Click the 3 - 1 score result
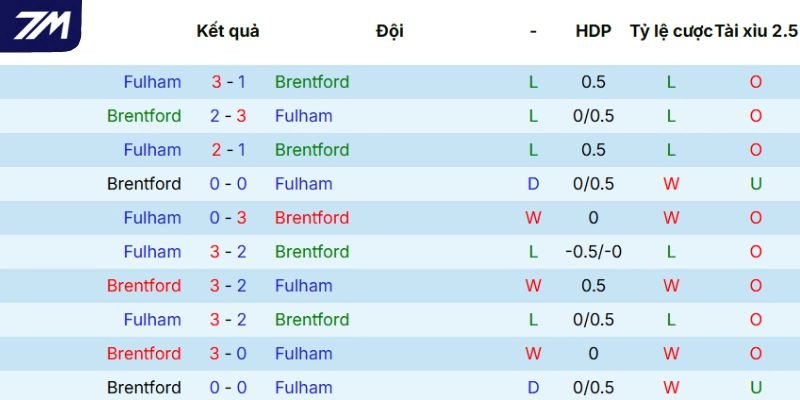The height and width of the screenshot is (400, 800). [228, 82]
